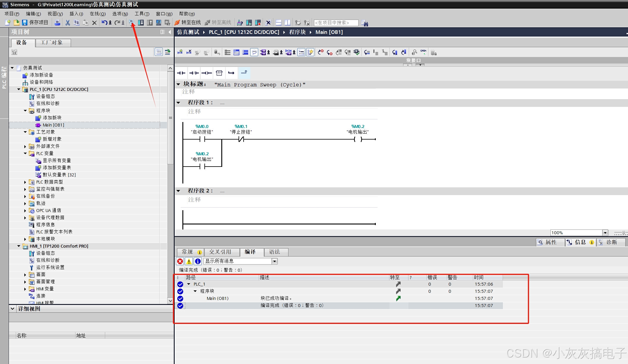Insert an empty box instruction
This screenshot has height=364, width=628.
coord(219,73)
